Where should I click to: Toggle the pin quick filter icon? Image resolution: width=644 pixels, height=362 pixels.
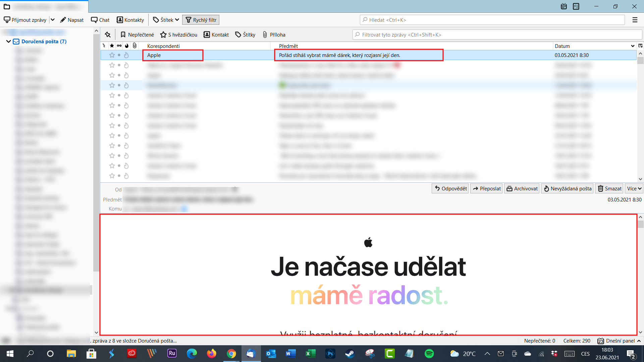(x=108, y=35)
